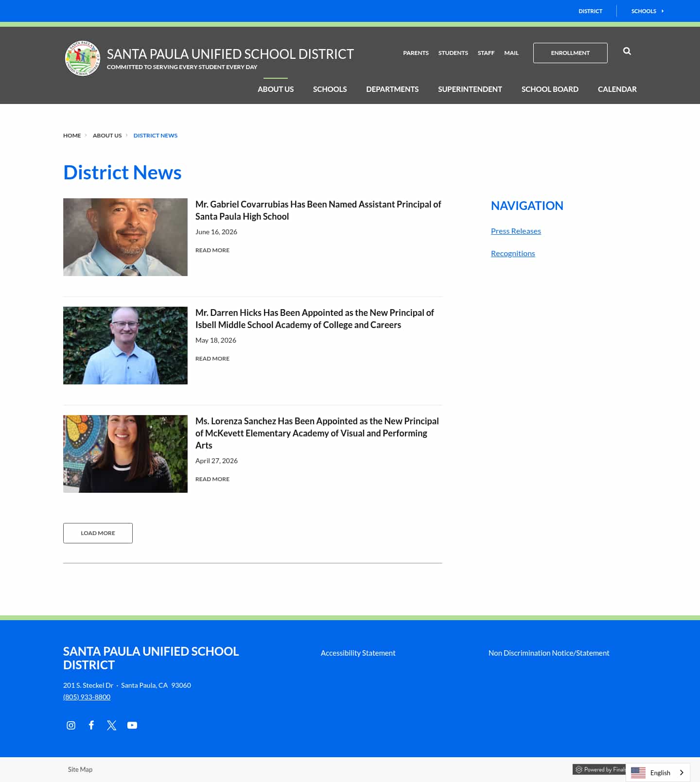The height and width of the screenshot is (782, 700).
Task: Call the (805) 933-8800 phone link
Action: [x=87, y=697]
